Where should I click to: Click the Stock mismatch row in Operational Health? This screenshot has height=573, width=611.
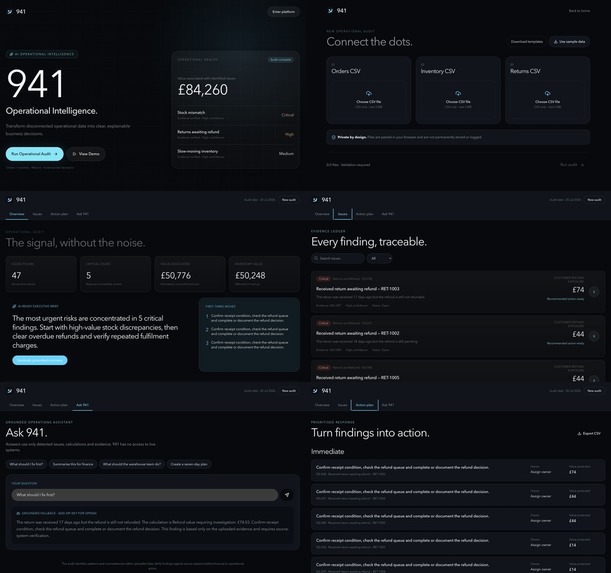click(235, 115)
